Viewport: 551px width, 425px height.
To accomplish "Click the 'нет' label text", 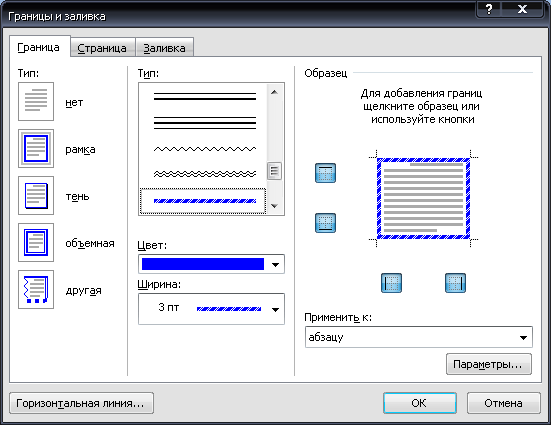I will click(x=74, y=103).
